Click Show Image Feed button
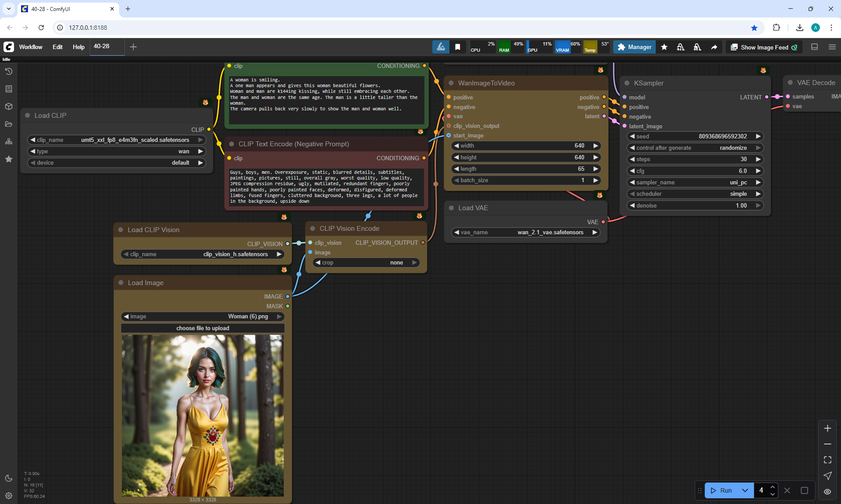 click(x=764, y=47)
